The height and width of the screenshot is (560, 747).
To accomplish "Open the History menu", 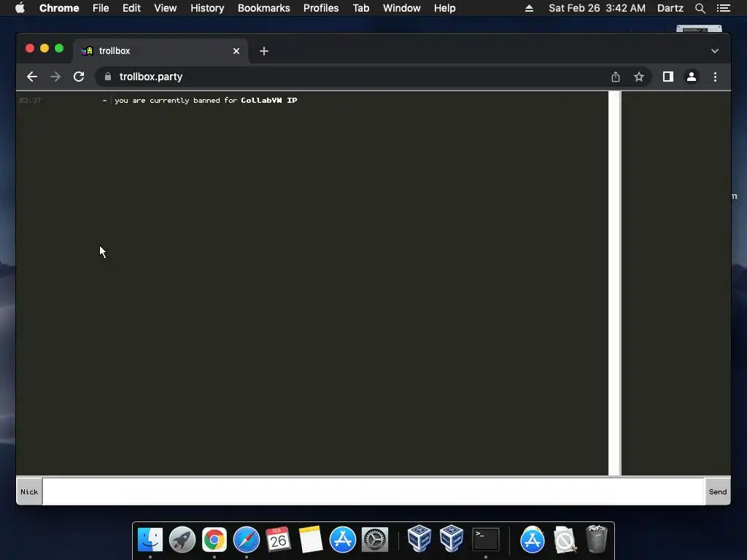I will tap(207, 8).
